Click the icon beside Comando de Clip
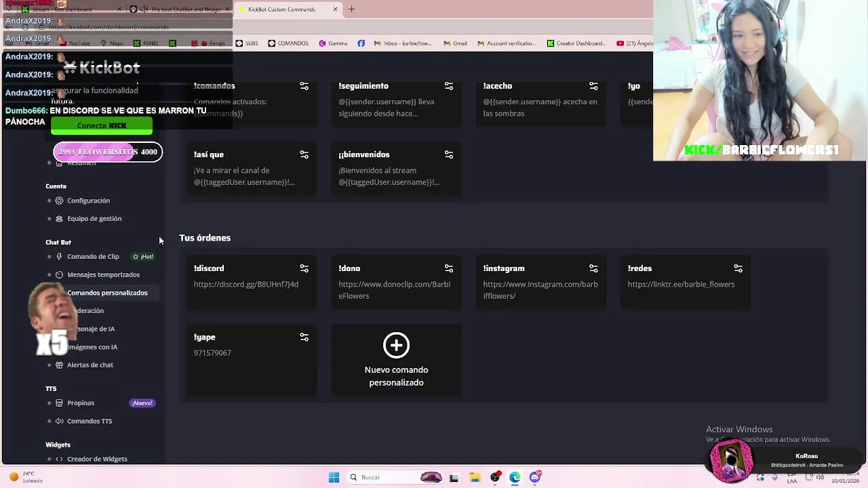This screenshot has width=868, height=488. 59,256
